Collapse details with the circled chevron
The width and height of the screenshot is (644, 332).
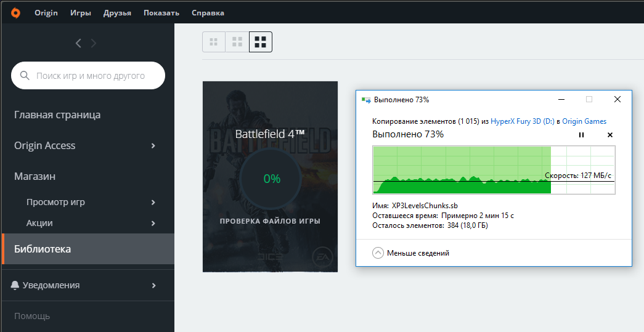tap(378, 253)
